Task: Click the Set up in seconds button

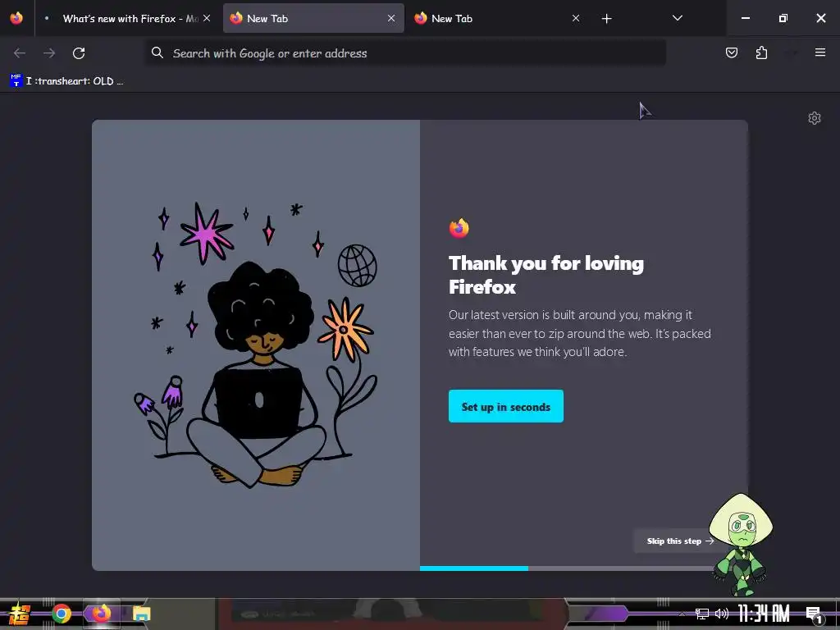Action: [x=505, y=406]
